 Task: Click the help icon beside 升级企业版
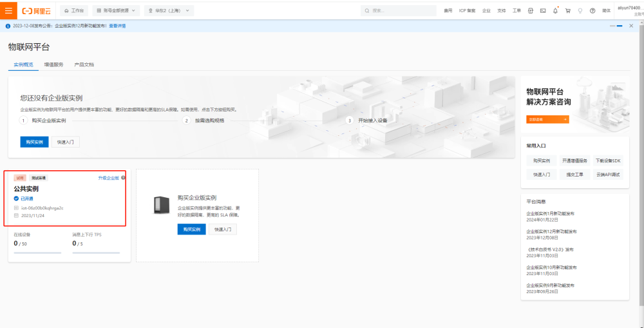tap(123, 178)
